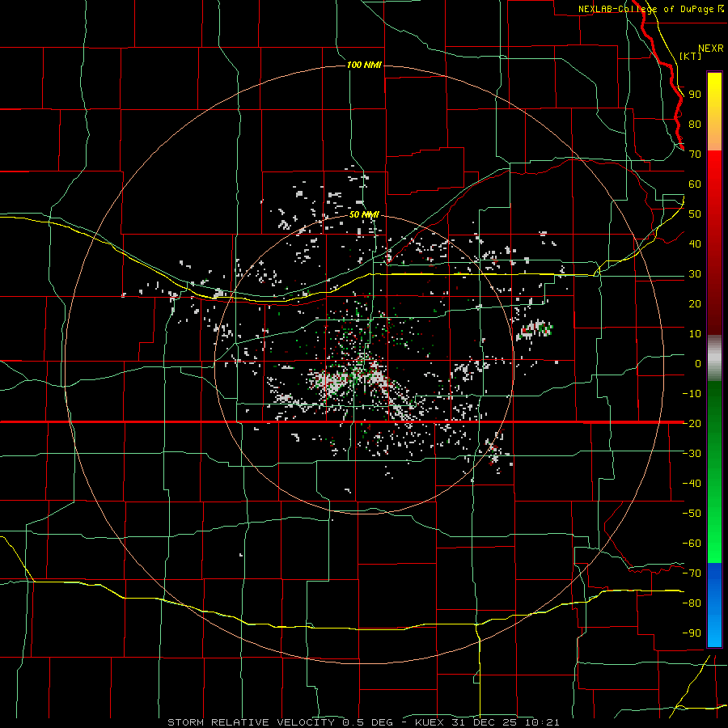The width and height of the screenshot is (728, 728).
Task: Pick the gray zero-velocity segment of the color bar
Action: (x=714, y=358)
